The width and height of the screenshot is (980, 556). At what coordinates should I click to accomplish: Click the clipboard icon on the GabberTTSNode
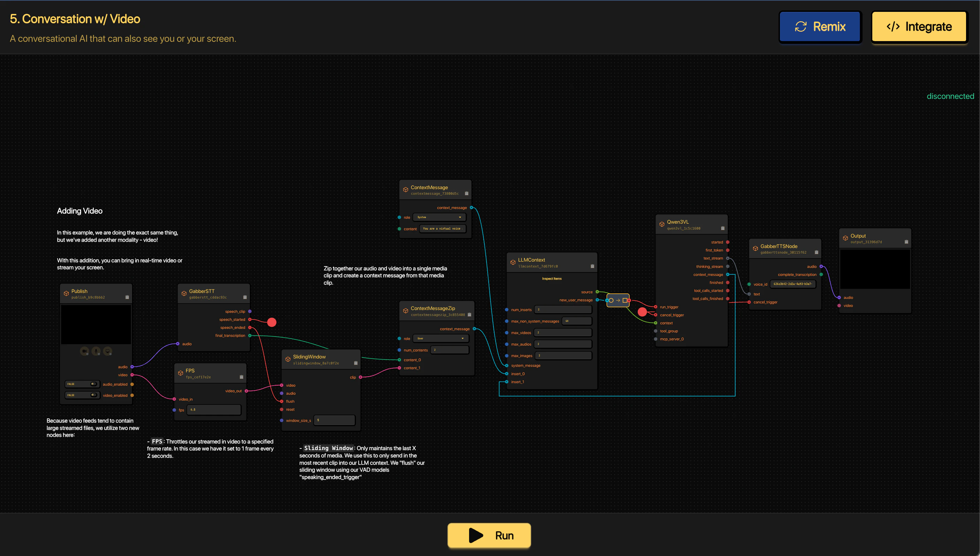click(x=816, y=252)
